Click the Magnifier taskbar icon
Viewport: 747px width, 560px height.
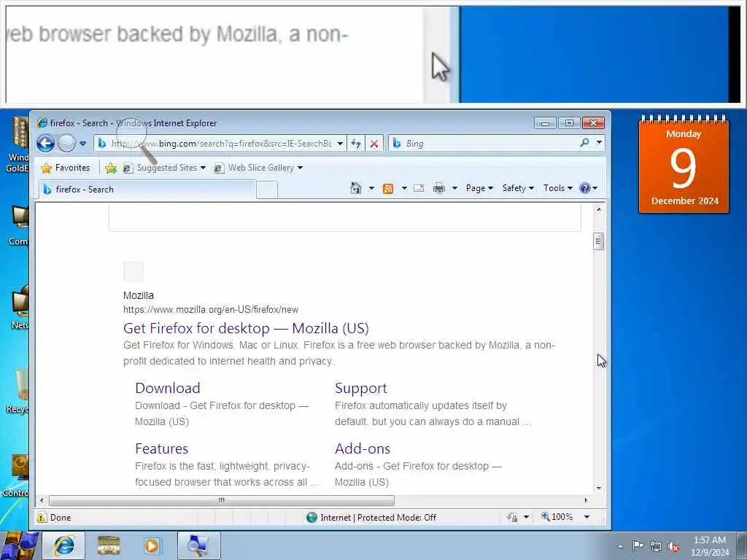198,545
